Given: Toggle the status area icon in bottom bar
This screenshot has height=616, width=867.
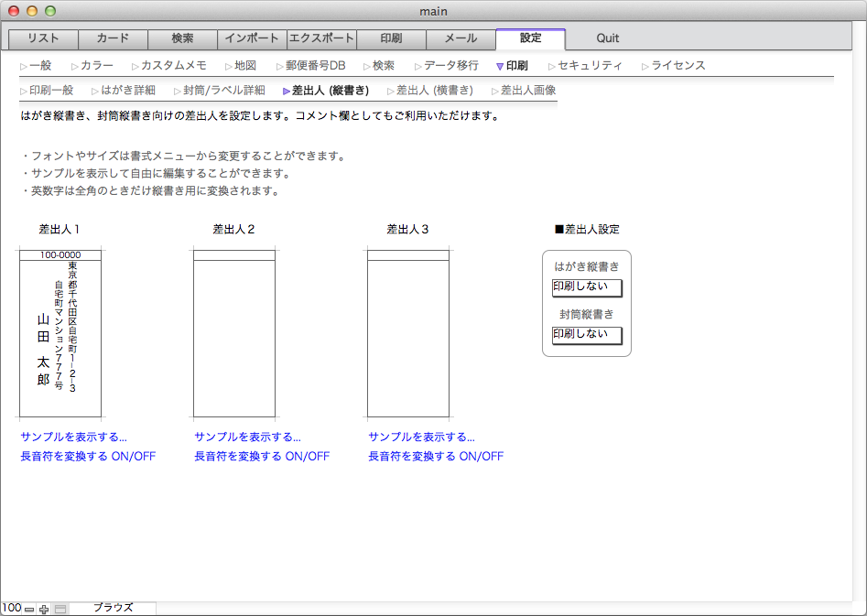Looking at the screenshot, I should point(60,609).
